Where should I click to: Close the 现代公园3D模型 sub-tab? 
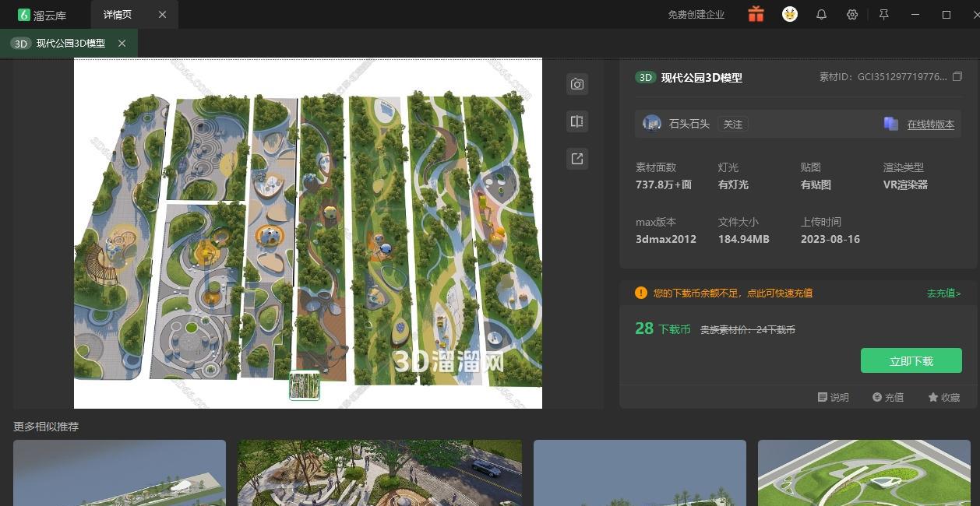[x=122, y=44]
